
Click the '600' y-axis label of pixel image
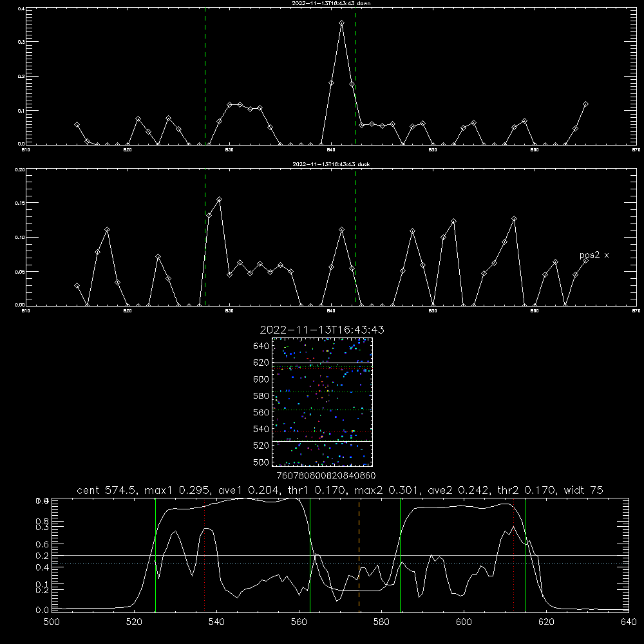tap(261, 379)
